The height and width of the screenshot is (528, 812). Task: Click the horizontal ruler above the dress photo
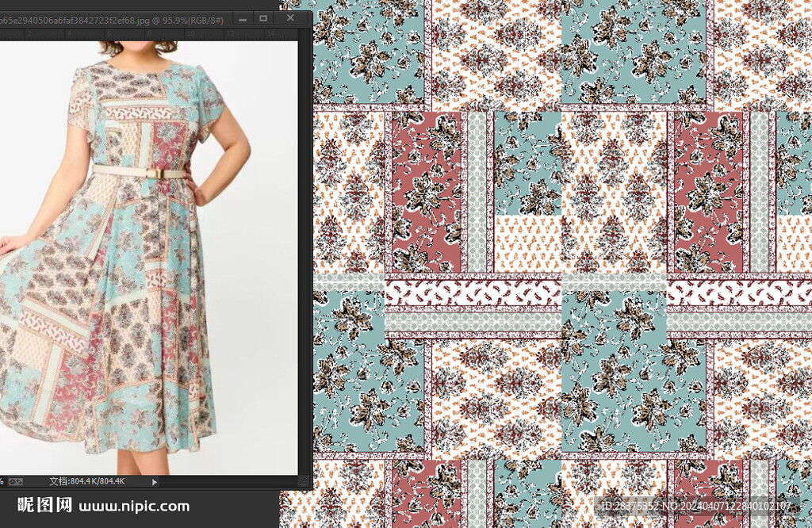coord(148,34)
